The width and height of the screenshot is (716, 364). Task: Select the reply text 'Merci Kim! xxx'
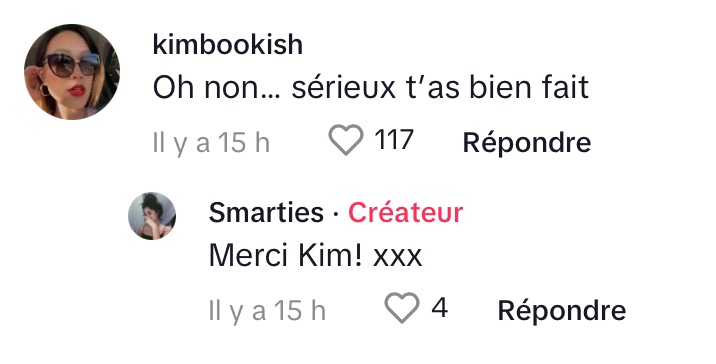[315, 255]
